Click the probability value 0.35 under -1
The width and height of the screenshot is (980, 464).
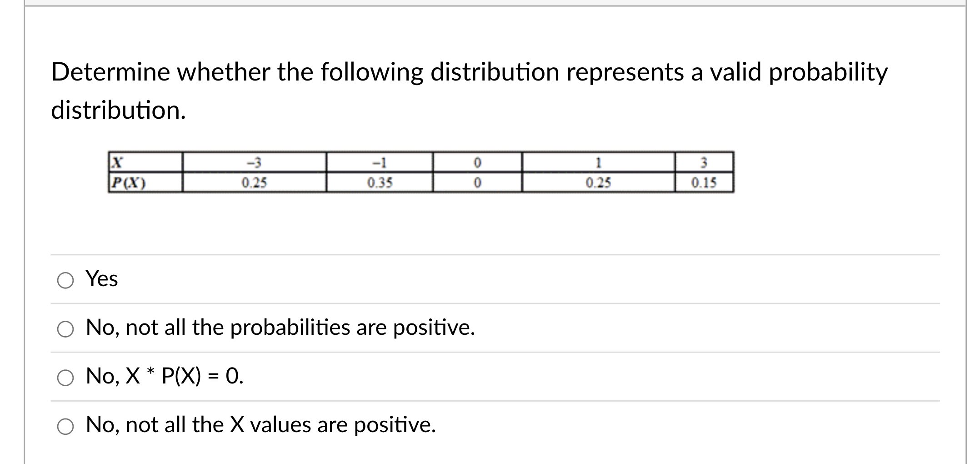[x=380, y=182]
